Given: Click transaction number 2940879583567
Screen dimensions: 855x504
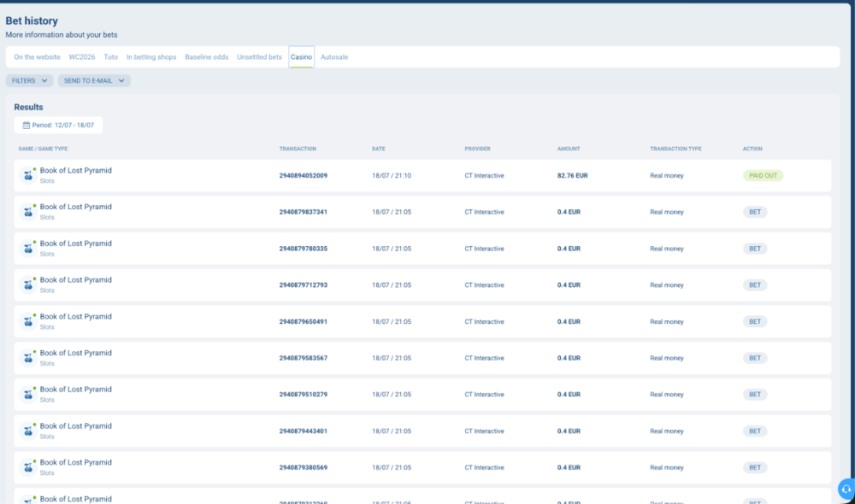Looking at the screenshot, I should [304, 358].
